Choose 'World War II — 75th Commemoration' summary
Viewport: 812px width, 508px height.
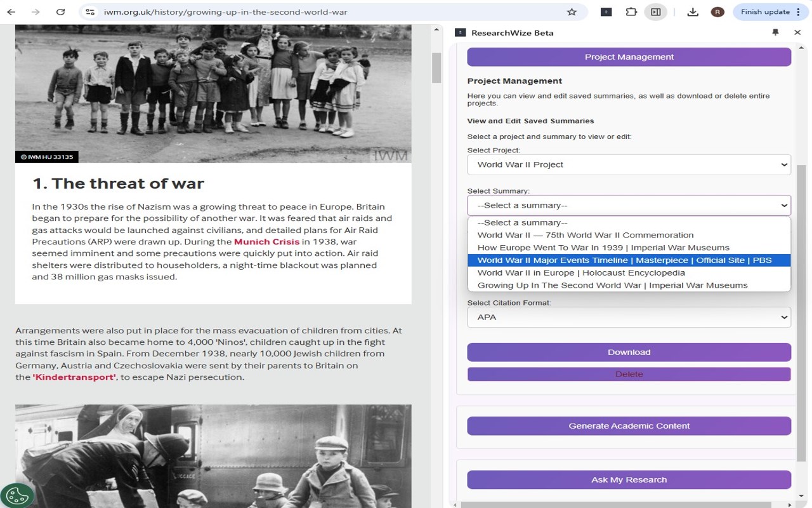tap(629, 235)
